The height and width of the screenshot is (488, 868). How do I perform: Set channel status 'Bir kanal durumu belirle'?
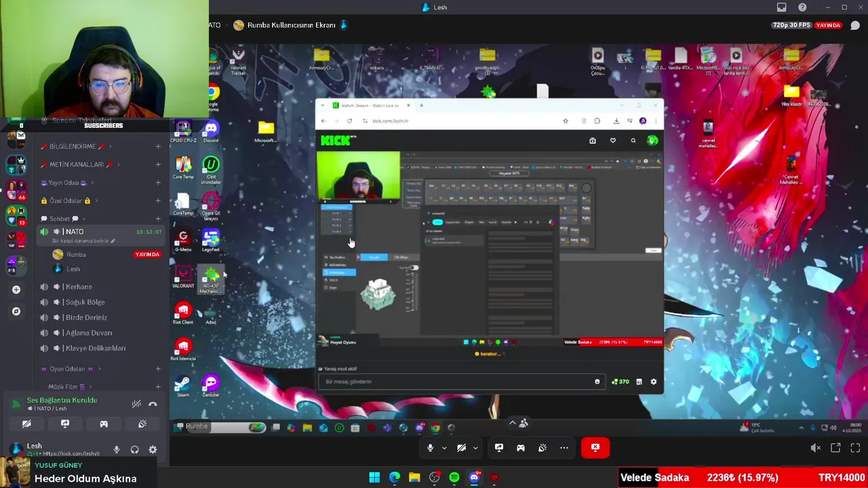coord(83,241)
